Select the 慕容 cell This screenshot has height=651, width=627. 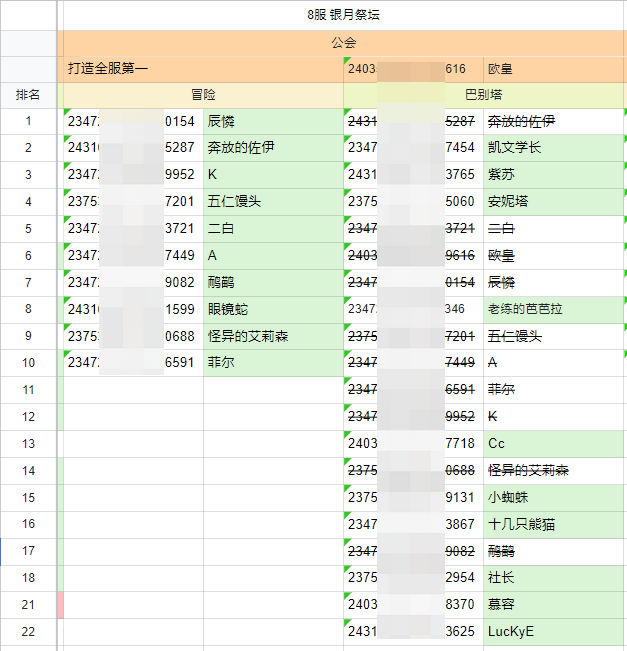click(552, 605)
